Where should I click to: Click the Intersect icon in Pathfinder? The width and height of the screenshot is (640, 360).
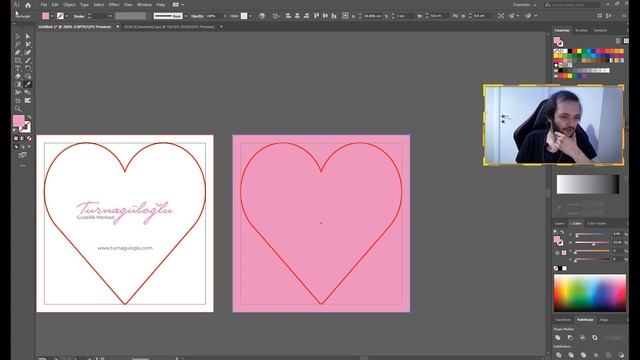(x=582, y=338)
